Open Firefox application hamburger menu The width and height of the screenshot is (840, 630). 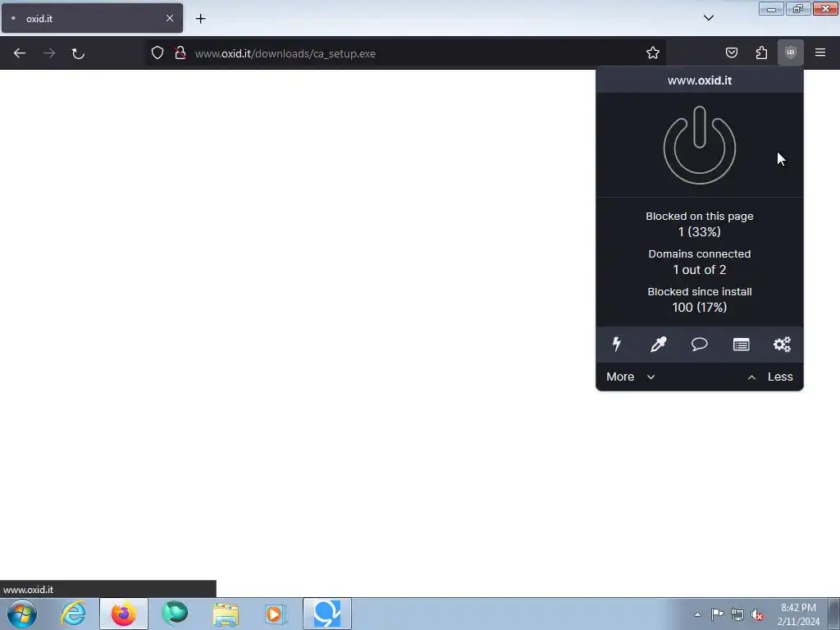819,52
